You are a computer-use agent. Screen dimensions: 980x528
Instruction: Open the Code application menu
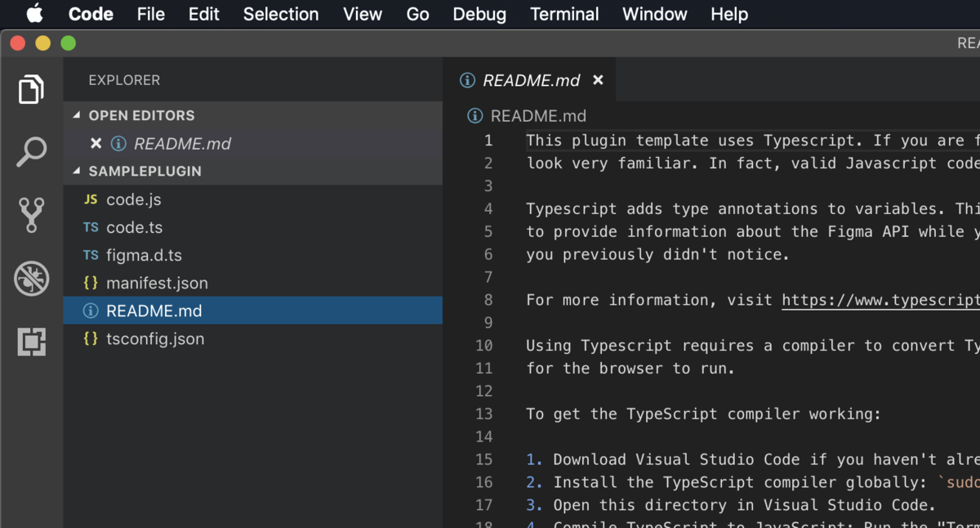91,14
